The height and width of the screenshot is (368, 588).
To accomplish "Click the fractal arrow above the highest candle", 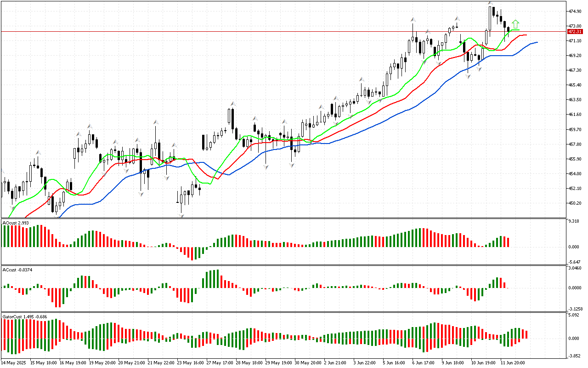I will 491,3.
